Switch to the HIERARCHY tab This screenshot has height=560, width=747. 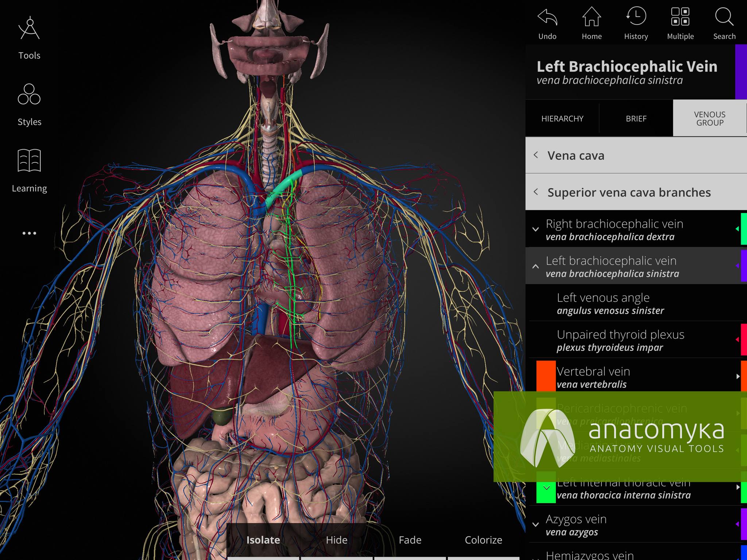pyautogui.click(x=562, y=119)
